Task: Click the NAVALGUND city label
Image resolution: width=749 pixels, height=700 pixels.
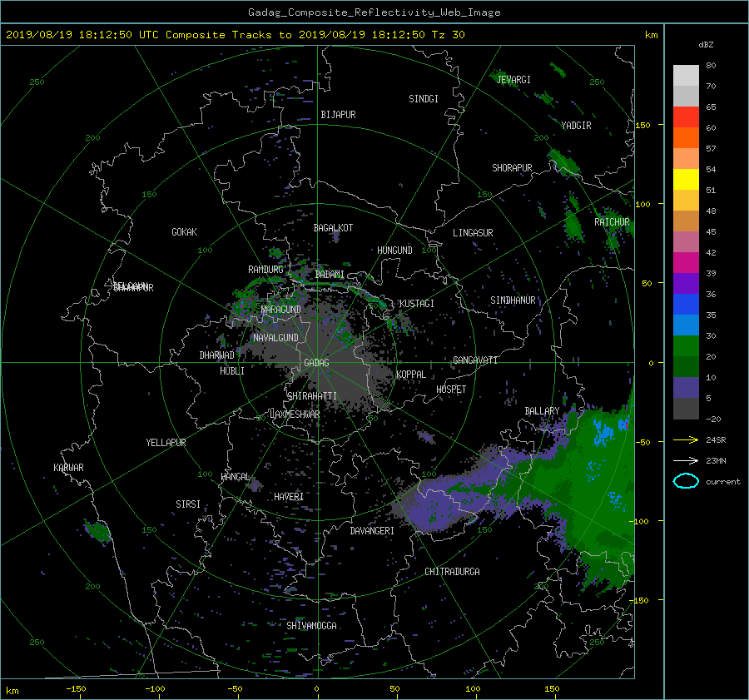Action: point(275,337)
